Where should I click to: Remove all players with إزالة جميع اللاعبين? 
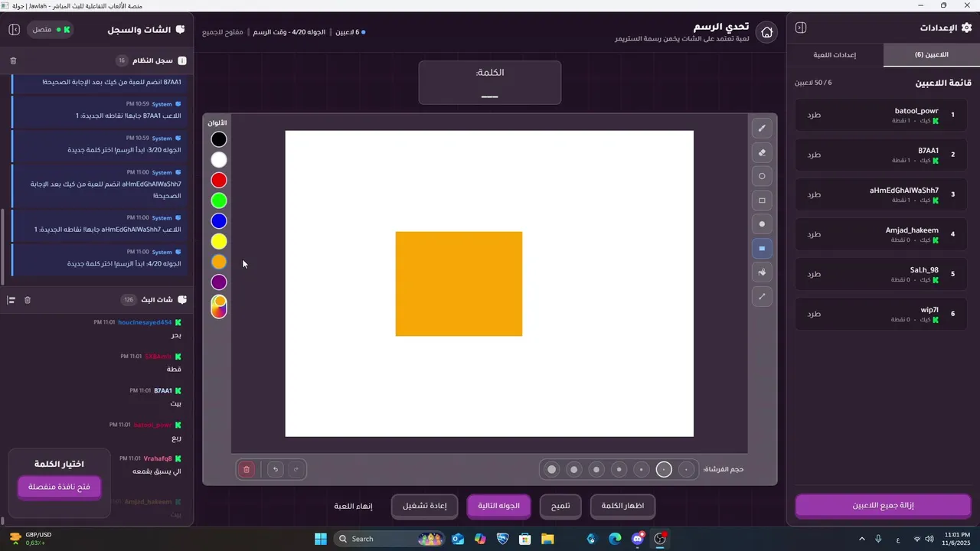[883, 506]
